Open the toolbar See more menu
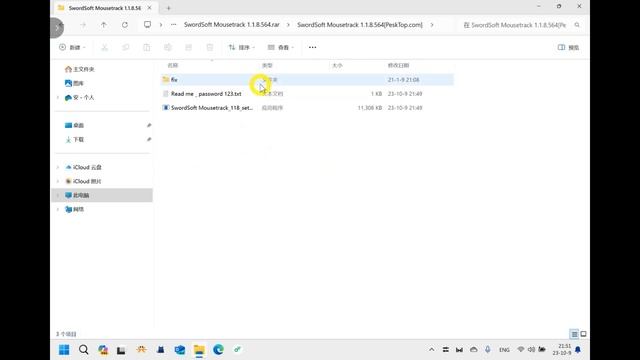The image size is (640, 360). click(312, 47)
